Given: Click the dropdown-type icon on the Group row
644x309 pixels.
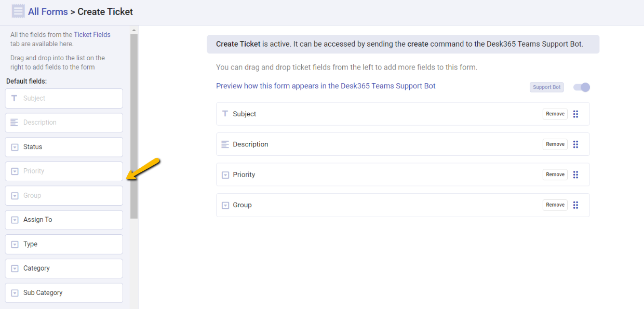Looking at the screenshot, I should point(225,205).
